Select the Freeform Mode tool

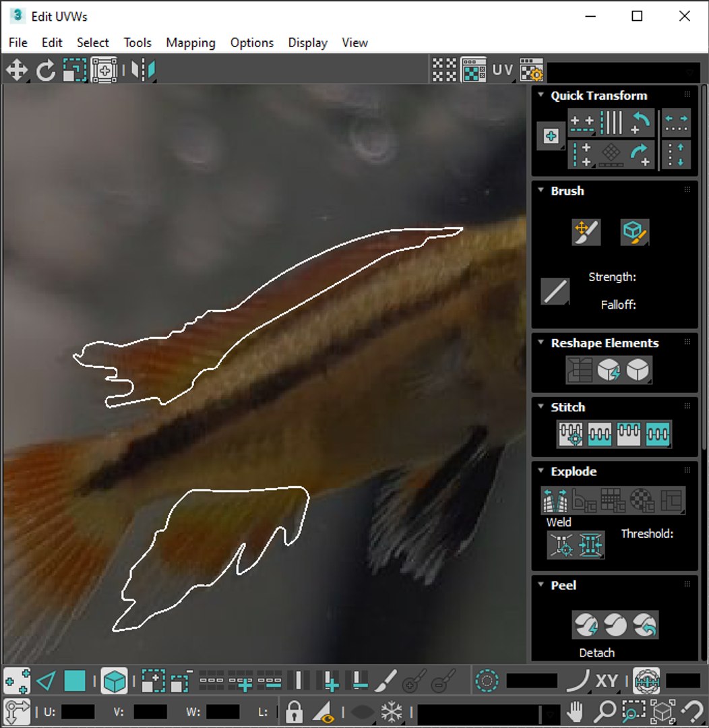point(104,71)
